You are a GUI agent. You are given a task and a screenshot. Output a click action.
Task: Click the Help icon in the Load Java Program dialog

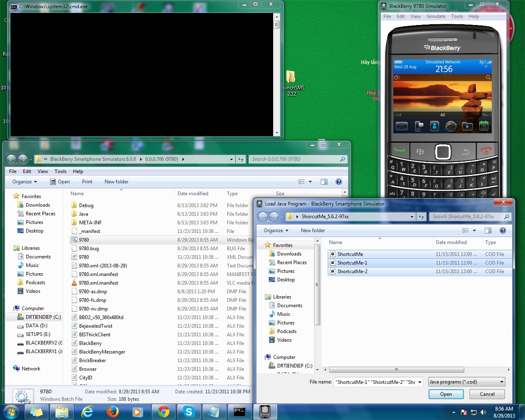503,231
